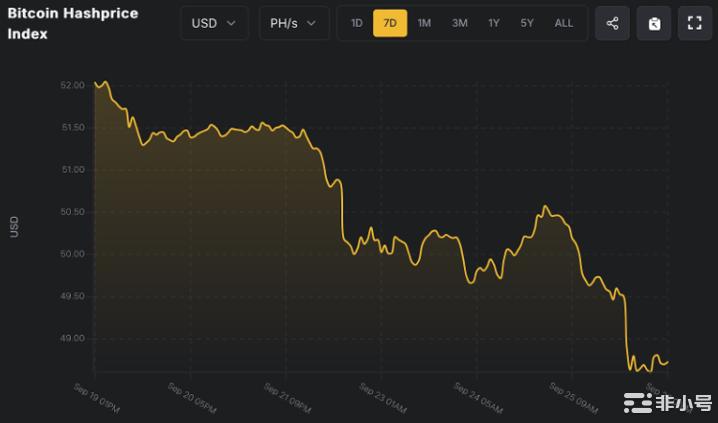Click the Sep 25 09AM axis label
Screen dimensions: 718x423
[x=572, y=398]
